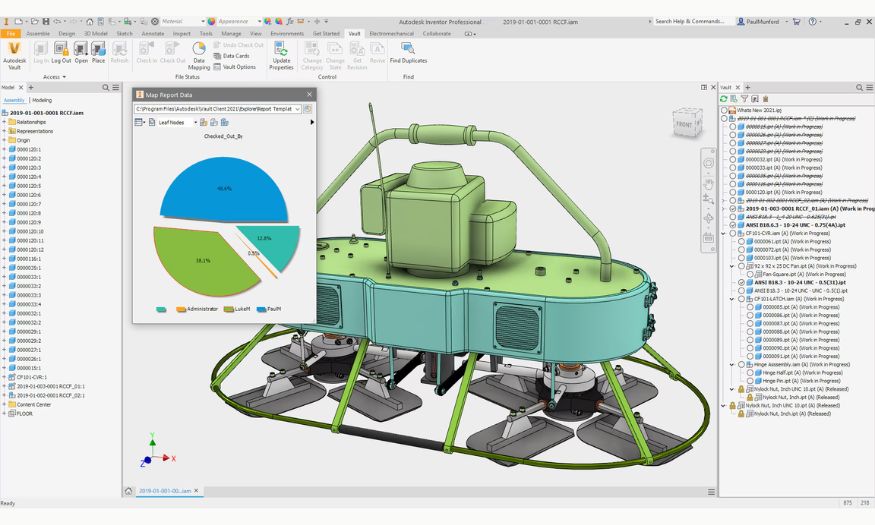Switch to the Assemble ribbon tab
This screenshot has height=525, width=875.
pos(38,33)
